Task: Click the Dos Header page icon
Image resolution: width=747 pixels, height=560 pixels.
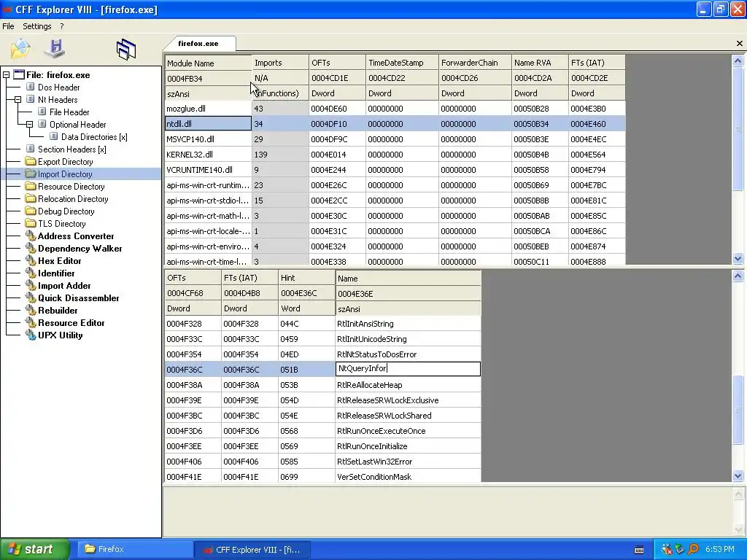Action: [31, 87]
